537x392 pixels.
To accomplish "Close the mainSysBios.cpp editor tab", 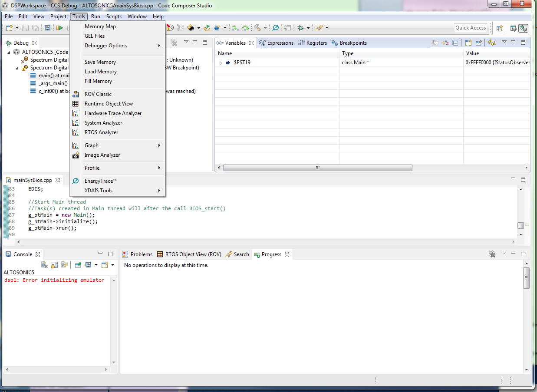I will coord(58,180).
